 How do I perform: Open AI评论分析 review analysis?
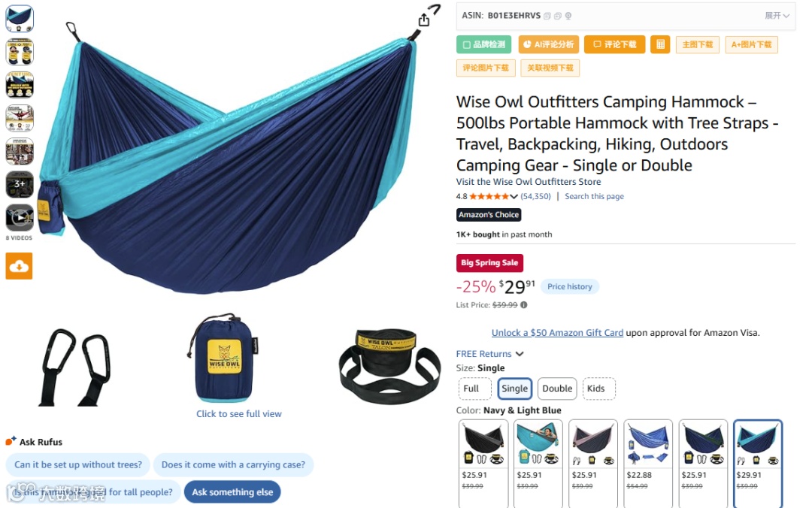point(549,44)
